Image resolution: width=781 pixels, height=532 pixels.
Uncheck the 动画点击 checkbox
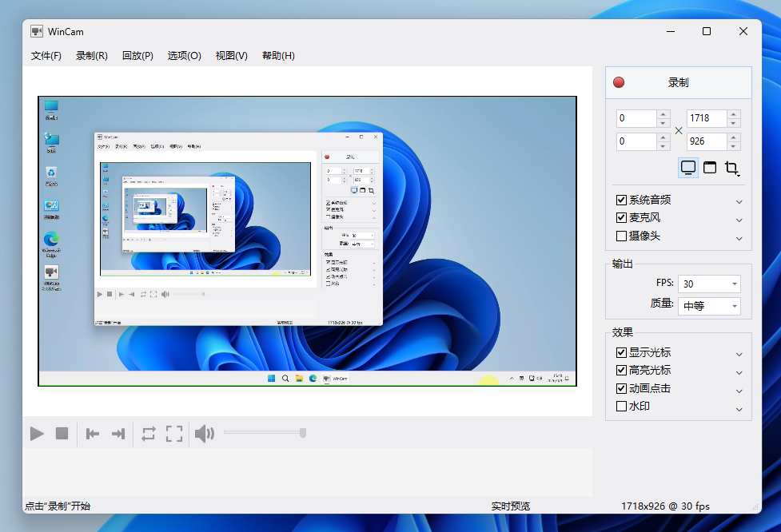coord(621,388)
